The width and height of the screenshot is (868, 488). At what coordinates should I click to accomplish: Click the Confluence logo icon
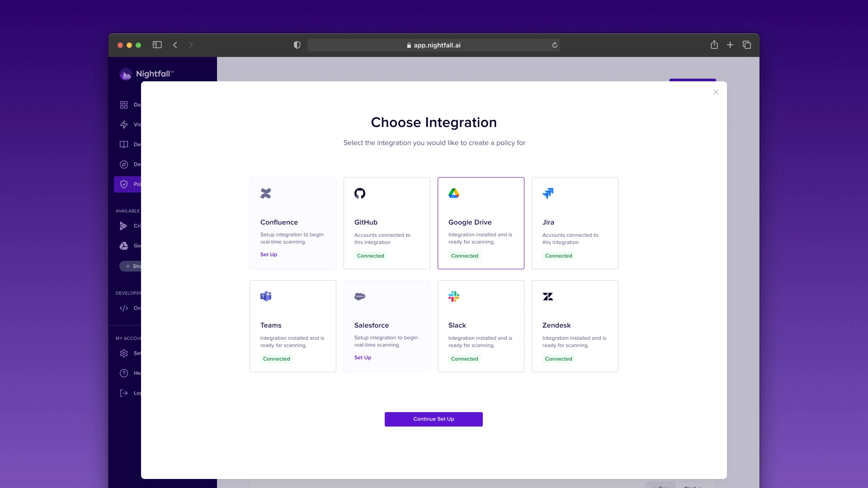point(266,193)
